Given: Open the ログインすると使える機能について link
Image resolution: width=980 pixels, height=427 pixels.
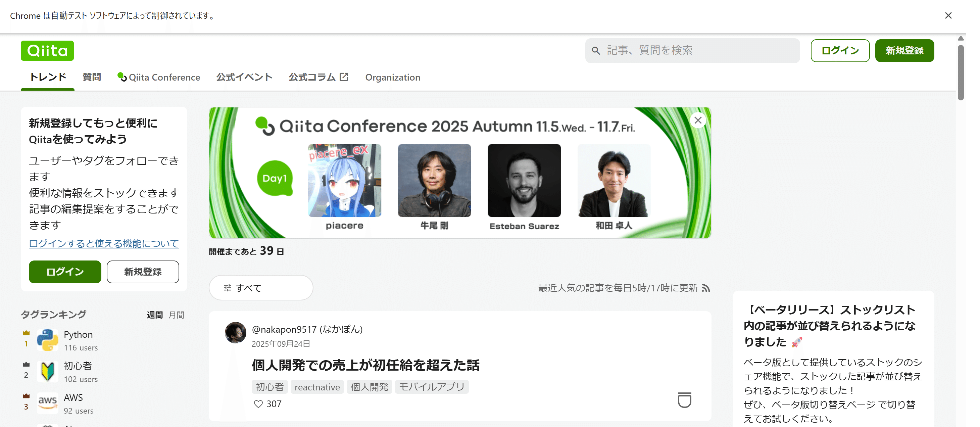Looking at the screenshot, I should tap(104, 244).
